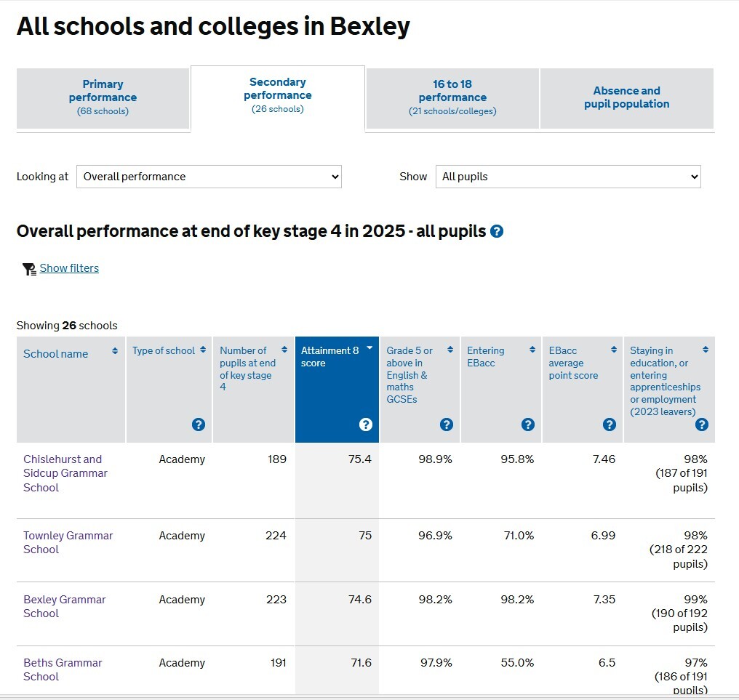Show the table filters
This screenshot has height=700, width=739.
[68, 268]
